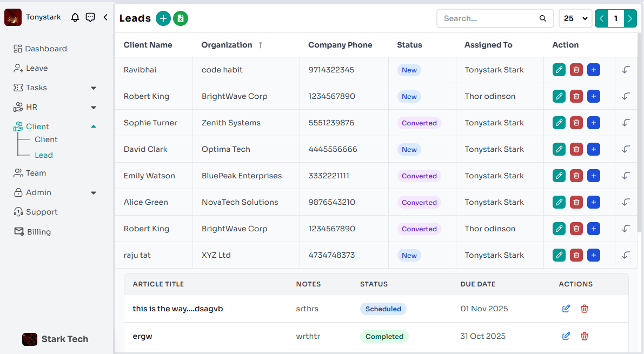
Task: Open the 25 page size dropdown
Action: click(x=575, y=18)
